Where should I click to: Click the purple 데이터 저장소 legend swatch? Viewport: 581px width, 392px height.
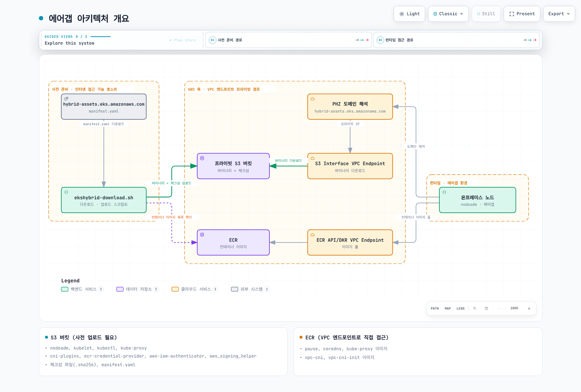tap(120, 289)
